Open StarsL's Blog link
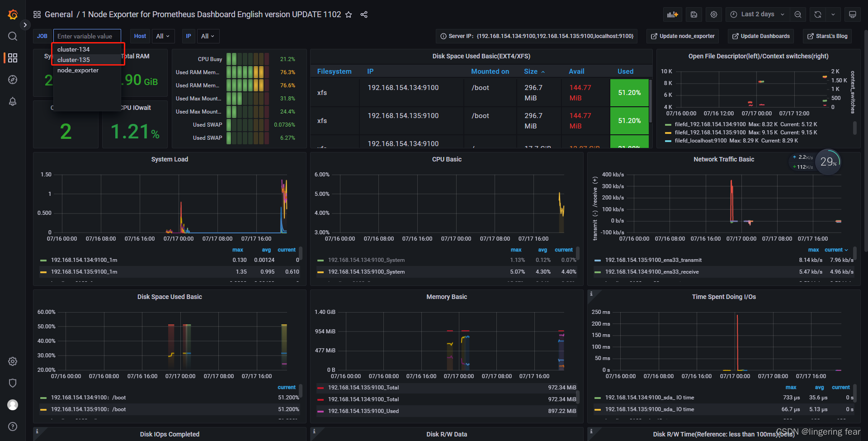 [827, 36]
